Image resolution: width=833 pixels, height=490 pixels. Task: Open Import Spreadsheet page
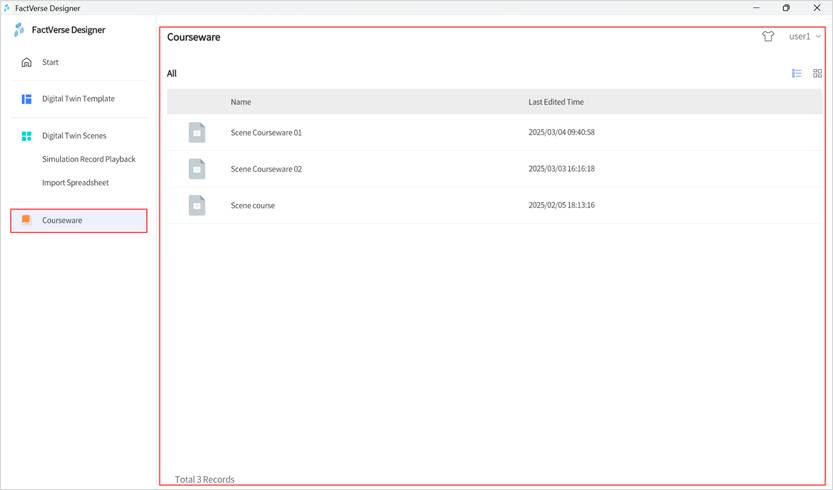pos(75,183)
